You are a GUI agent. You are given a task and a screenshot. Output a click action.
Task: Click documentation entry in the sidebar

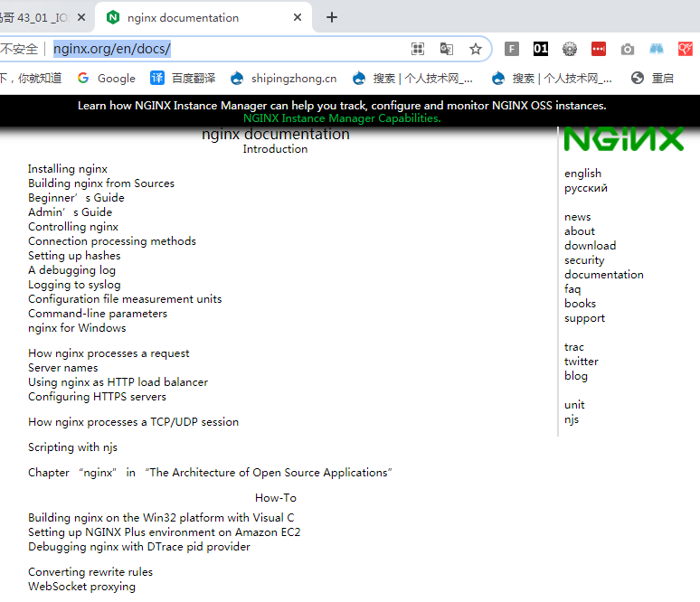coord(603,275)
